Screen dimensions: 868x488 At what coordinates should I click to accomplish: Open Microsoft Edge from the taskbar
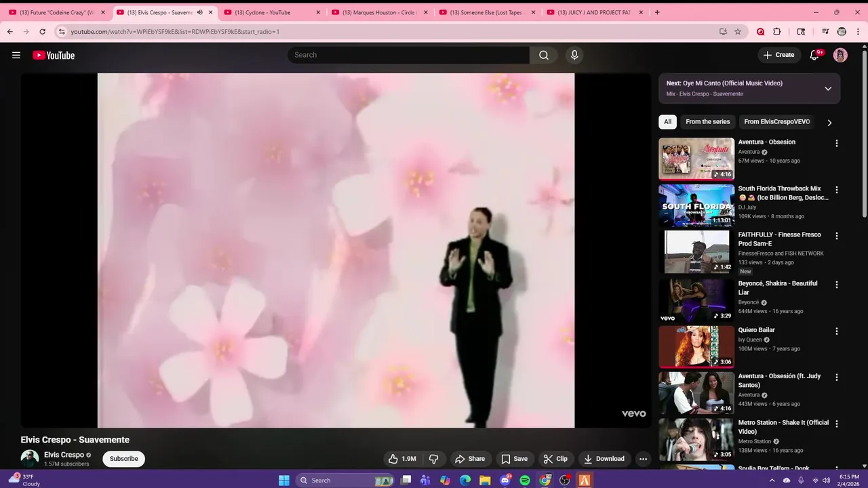[465, 481]
